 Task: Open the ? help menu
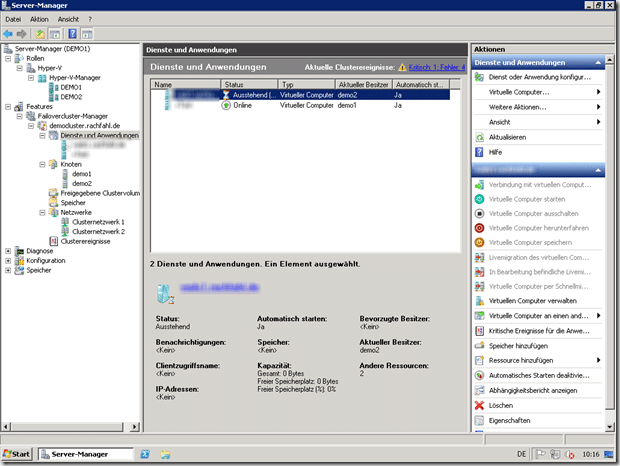[x=90, y=19]
